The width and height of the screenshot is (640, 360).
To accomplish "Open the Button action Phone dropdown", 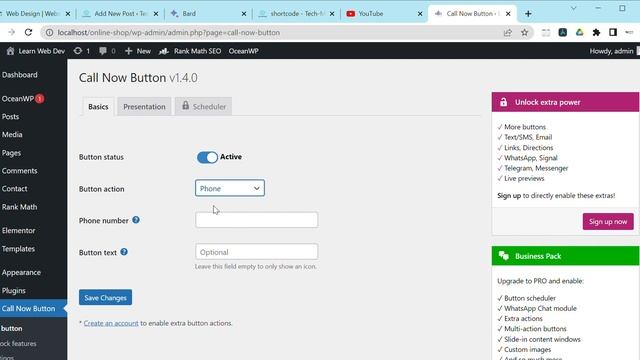I will pos(230,188).
